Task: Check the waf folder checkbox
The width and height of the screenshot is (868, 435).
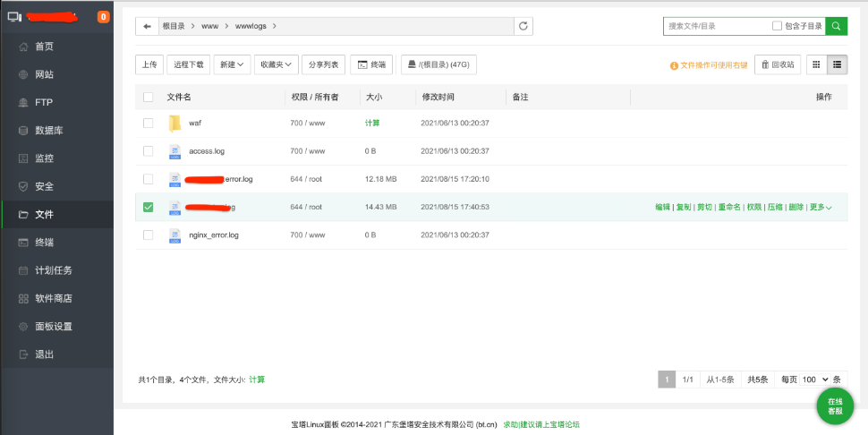Action: coord(148,123)
